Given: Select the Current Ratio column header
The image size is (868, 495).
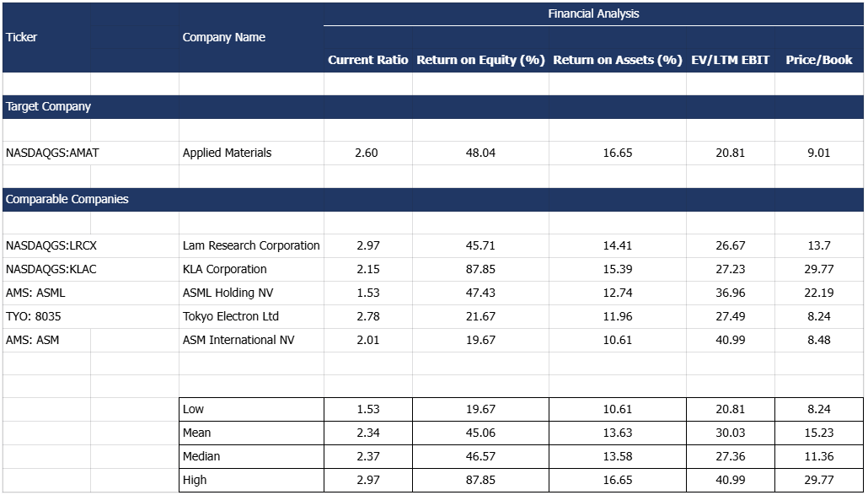Looking at the screenshot, I should click(368, 60).
